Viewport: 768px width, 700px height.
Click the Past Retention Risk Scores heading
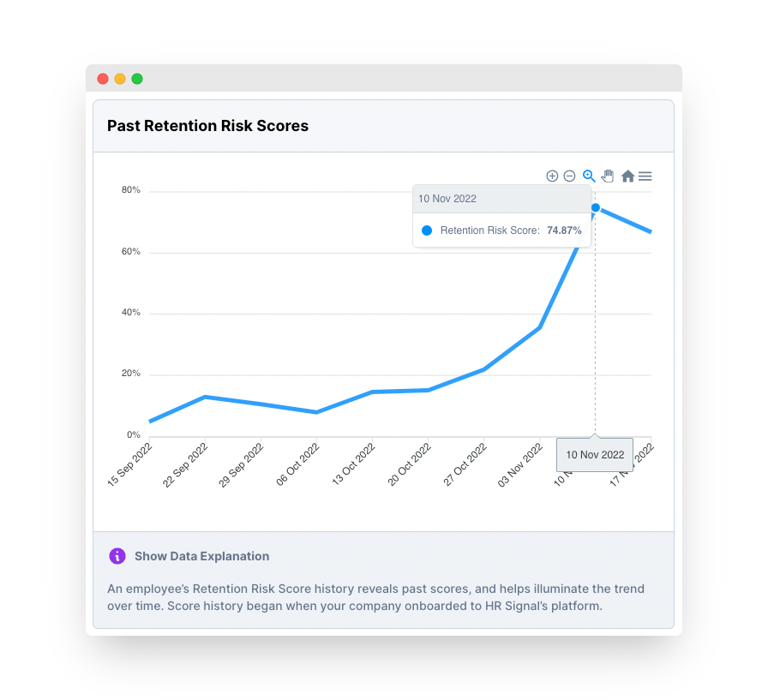pos(207,126)
